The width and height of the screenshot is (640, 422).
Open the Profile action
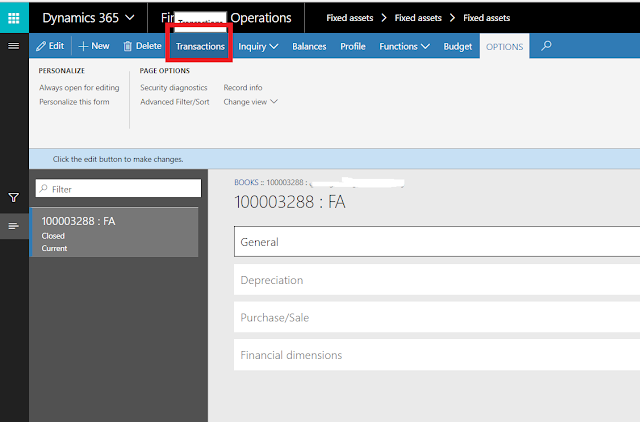pyautogui.click(x=353, y=47)
